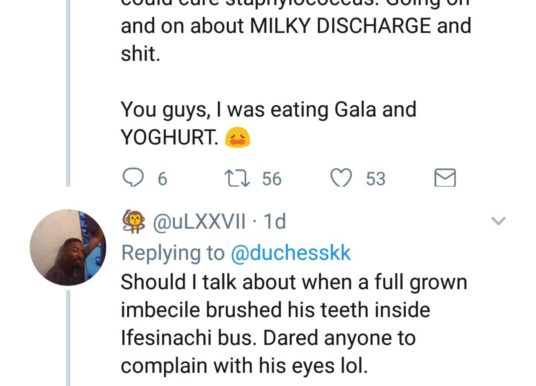Click the monkey emoji display name

(x=134, y=221)
